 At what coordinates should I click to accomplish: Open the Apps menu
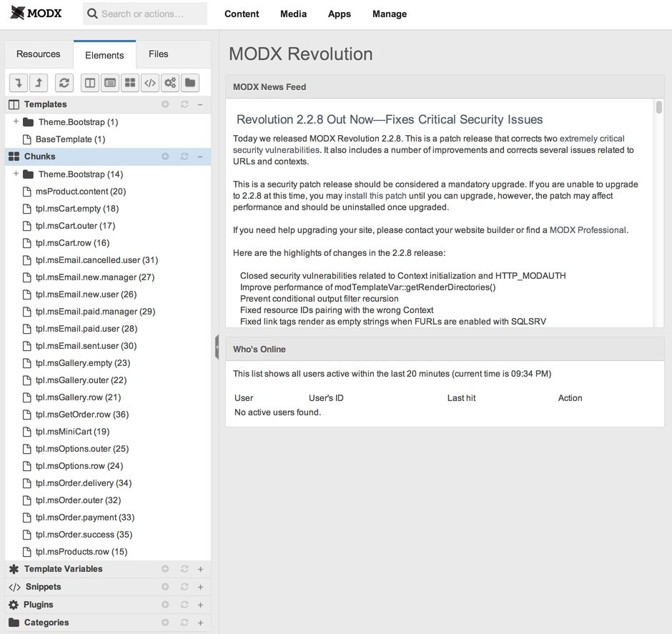coord(340,14)
